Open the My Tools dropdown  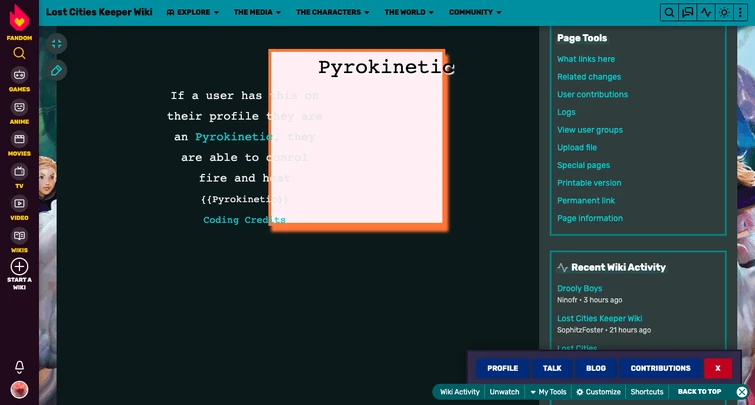(x=548, y=392)
